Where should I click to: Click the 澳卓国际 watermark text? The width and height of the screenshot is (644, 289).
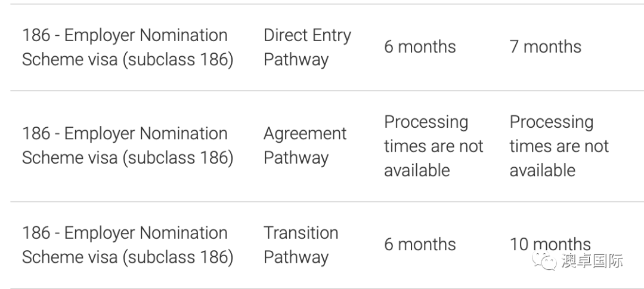click(x=592, y=260)
